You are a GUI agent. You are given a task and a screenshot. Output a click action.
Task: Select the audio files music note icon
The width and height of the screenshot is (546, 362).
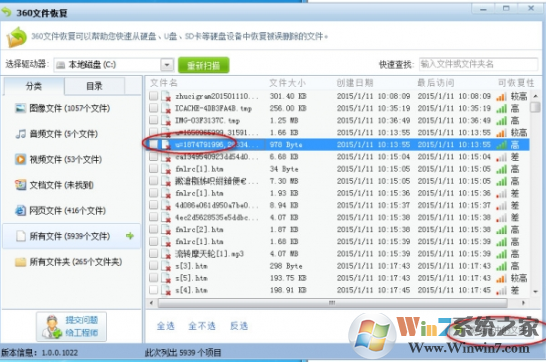(x=21, y=134)
